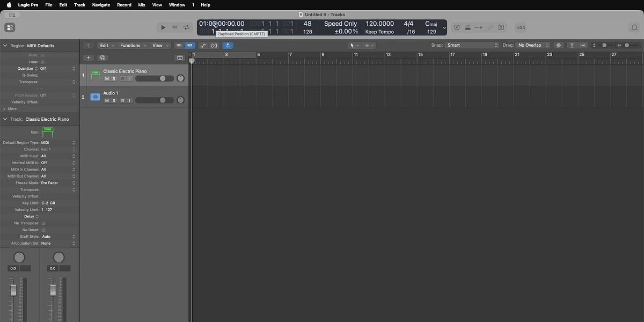Toggle the Vertical Auto Zoom button
This screenshot has height=322, width=644.
[x=572, y=46]
